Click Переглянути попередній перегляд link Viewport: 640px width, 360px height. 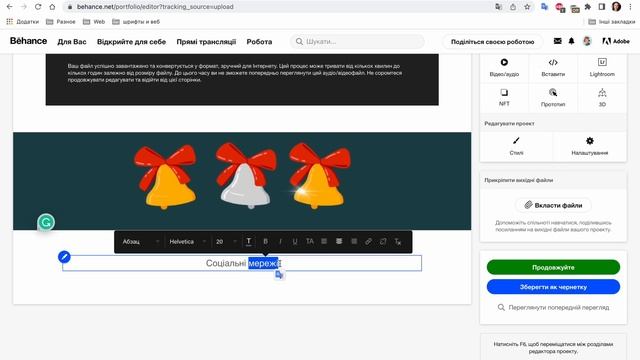(x=553, y=307)
